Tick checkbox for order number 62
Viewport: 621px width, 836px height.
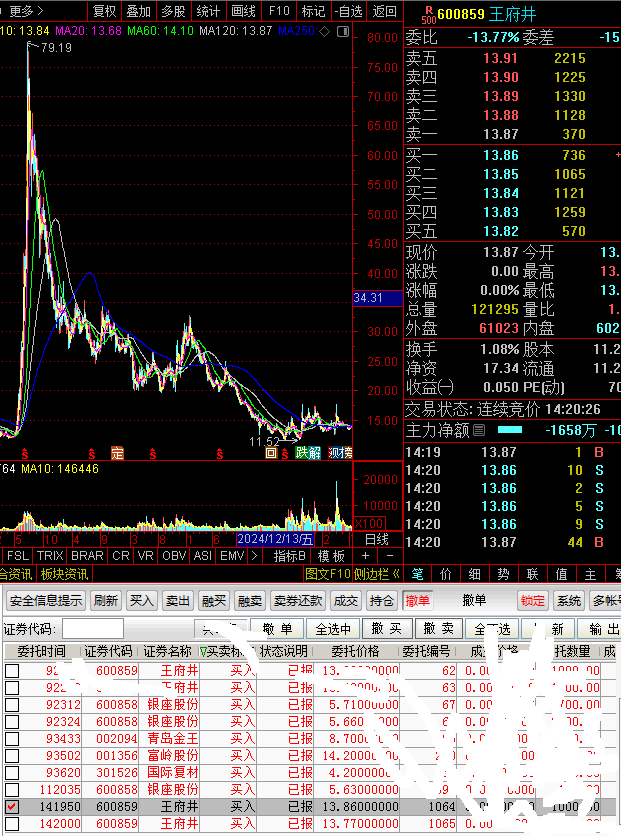12,671
